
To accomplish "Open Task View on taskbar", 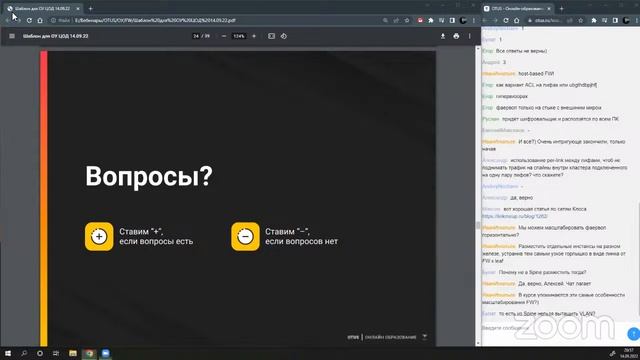I will [56, 353].
